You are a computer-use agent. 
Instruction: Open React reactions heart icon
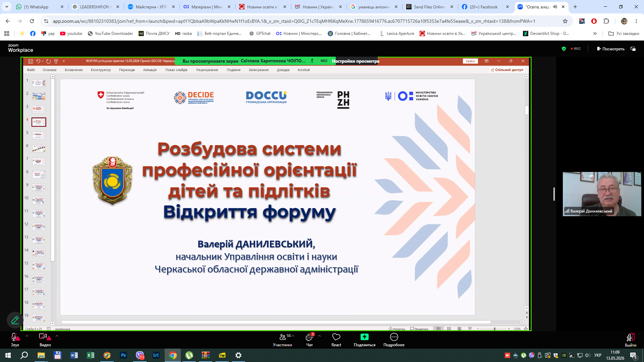coord(336,337)
